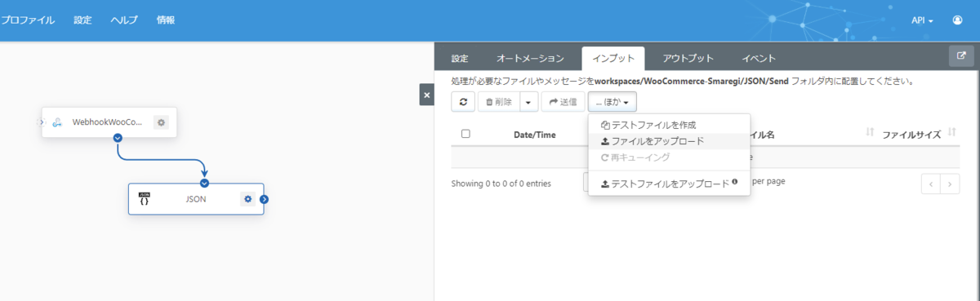Image resolution: width=980 pixels, height=301 pixels.
Task: Open the 情報 menu
Action: point(166,20)
